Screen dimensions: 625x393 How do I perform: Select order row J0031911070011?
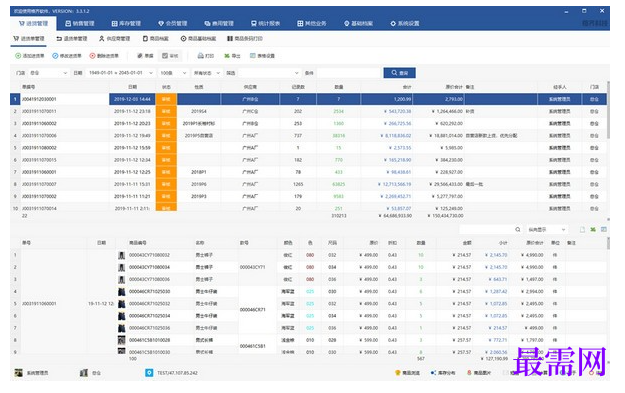(x=308, y=111)
